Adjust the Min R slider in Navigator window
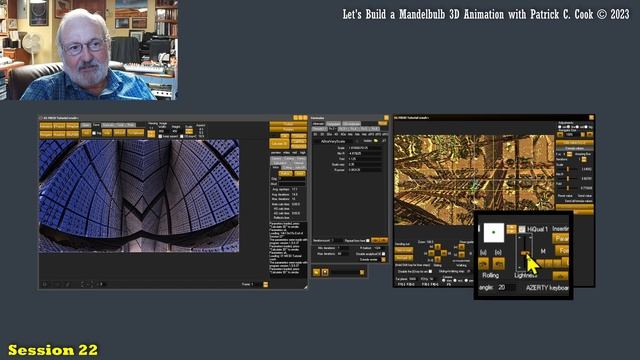 [568, 179]
